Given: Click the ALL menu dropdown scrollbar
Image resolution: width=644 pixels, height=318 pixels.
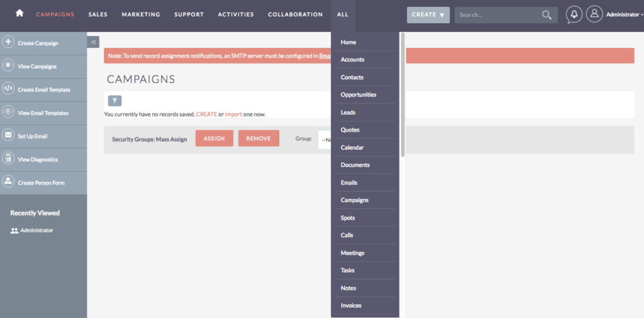Looking at the screenshot, I should 402,94.
